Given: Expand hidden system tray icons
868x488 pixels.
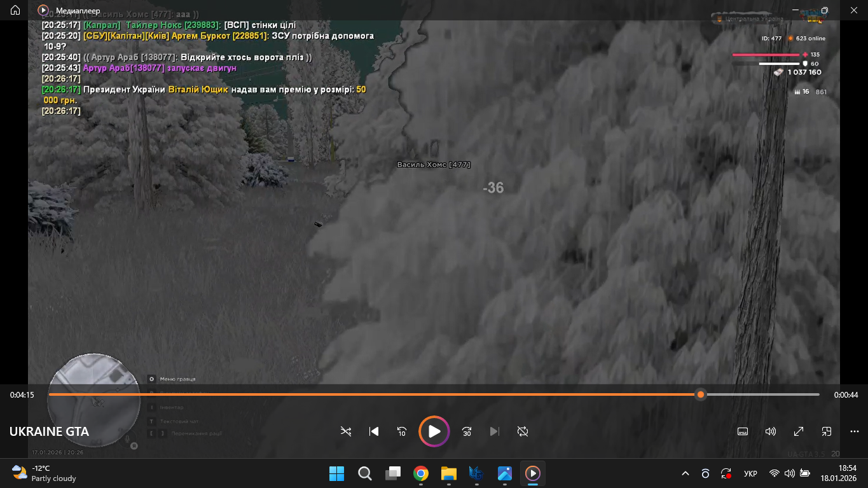Looking at the screenshot, I should click(685, 473).
